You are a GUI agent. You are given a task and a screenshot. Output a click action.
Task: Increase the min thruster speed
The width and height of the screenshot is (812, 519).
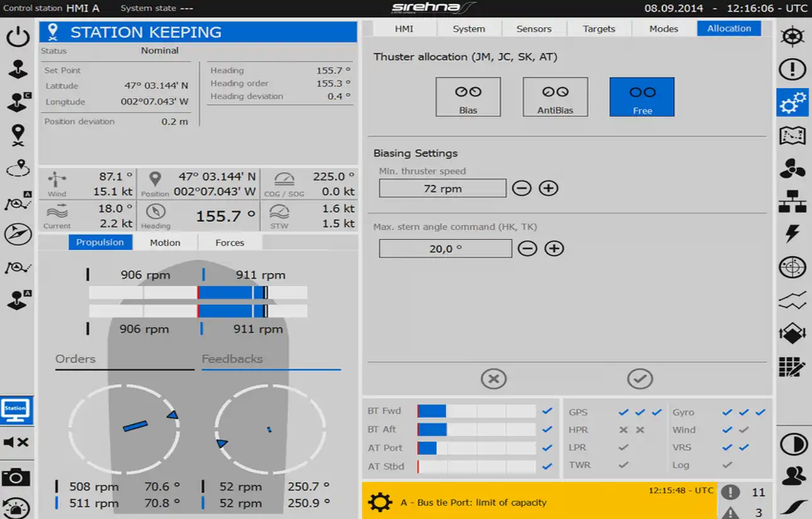click(x=548, y=188)
